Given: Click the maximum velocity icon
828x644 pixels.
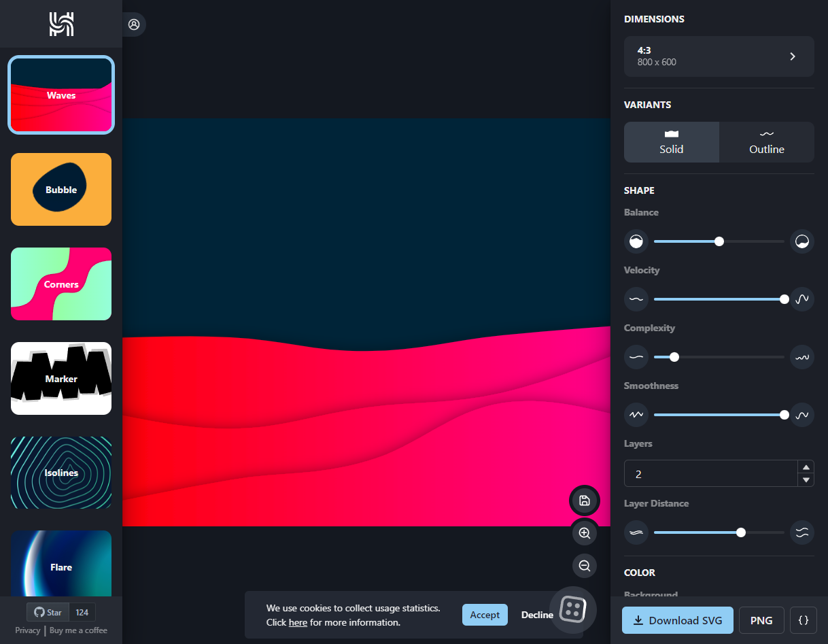Looking at the screenshot, I should point(802,299).
